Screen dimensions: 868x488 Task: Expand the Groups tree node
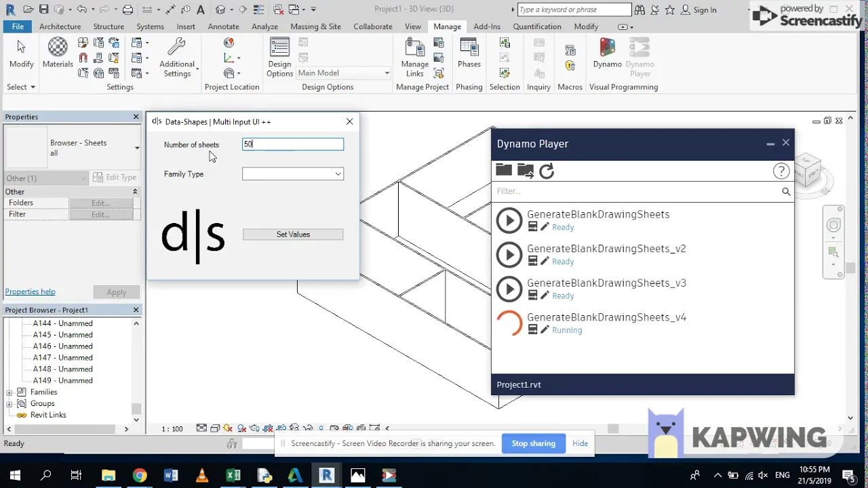(9, 404)
